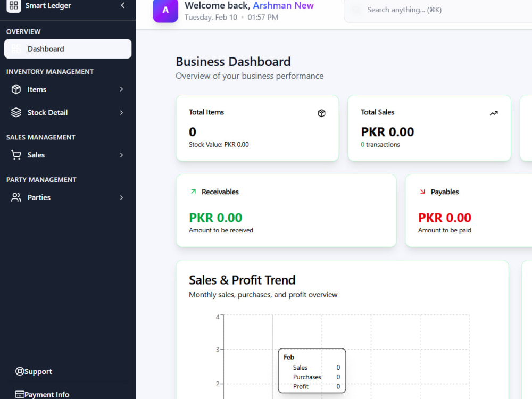Viewport: 532px width, 399px height.
Task: Click the Feb chart tooltip
Action: pyautogui.click(x=312, y=371)
